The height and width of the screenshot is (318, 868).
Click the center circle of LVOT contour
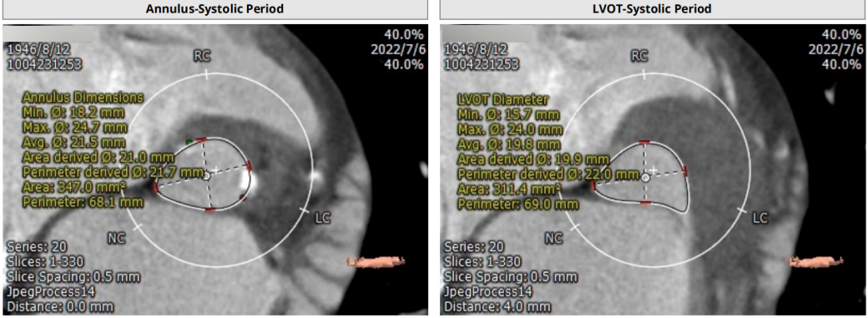click(x=645, y=178)
